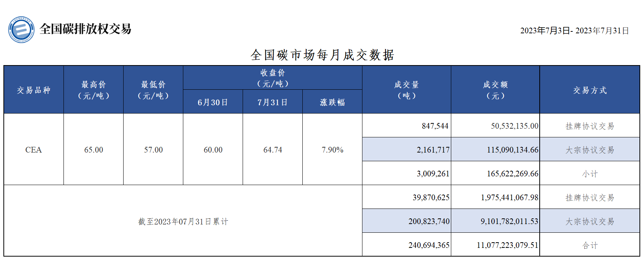This screenshot has height=260, width=644.
Task: Click the 交易方式 column header
Action: [x=590, y=90]
